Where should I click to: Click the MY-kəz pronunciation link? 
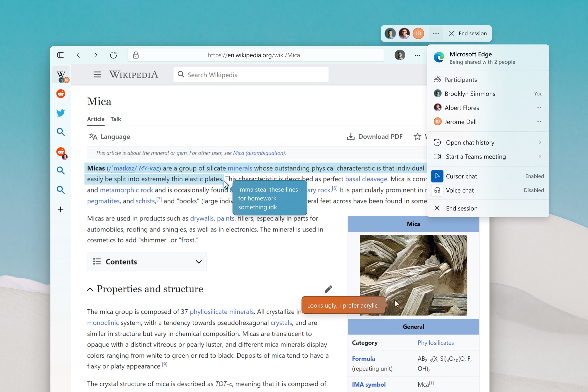coord(149,168)
